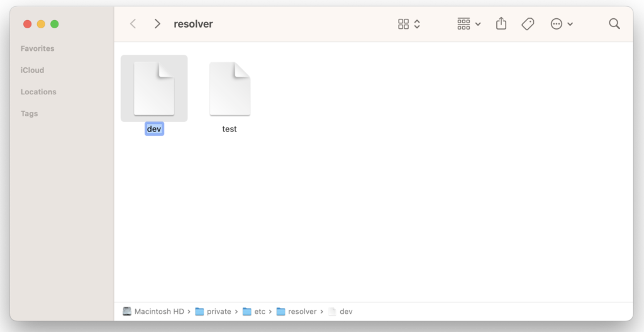
Task: Close the Finder window with the red button
Action: [28, 25]
